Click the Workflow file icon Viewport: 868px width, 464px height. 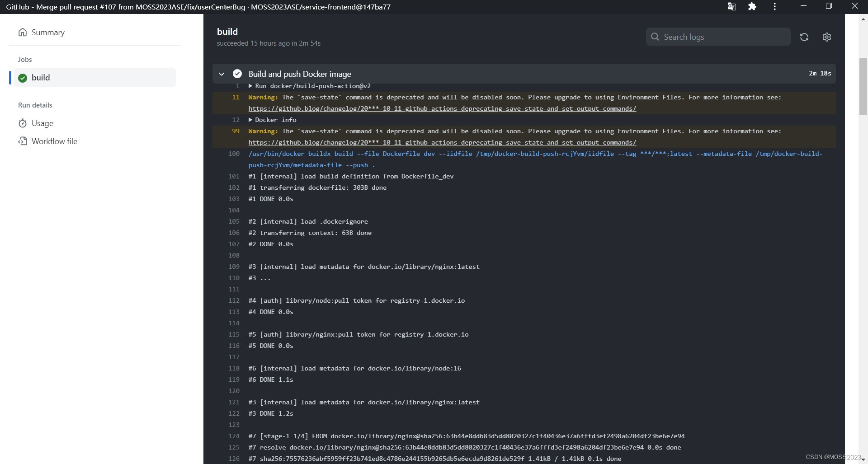pyautogui.click(x=23, y=141)
